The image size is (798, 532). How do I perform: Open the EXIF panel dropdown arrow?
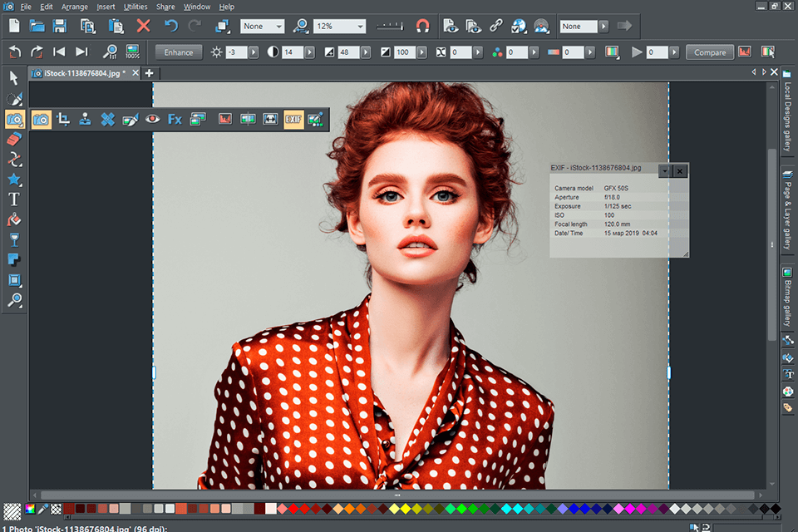point(664,170)
